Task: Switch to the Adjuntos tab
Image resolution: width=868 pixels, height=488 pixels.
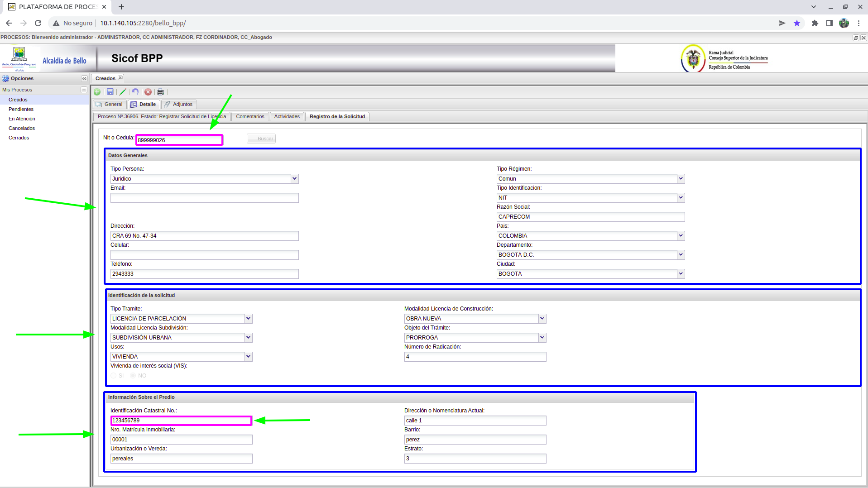Action: pyautogui.click(x=179, y=104)
